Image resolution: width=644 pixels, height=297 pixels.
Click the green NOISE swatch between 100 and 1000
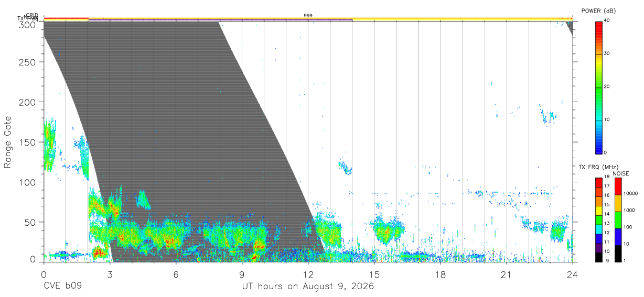coord(618,219)
